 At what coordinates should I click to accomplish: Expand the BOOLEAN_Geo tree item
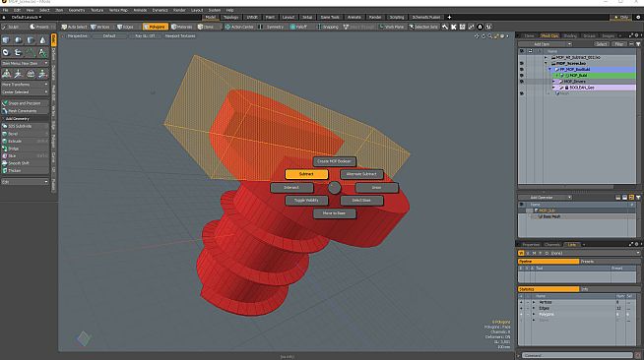[554, 88]
